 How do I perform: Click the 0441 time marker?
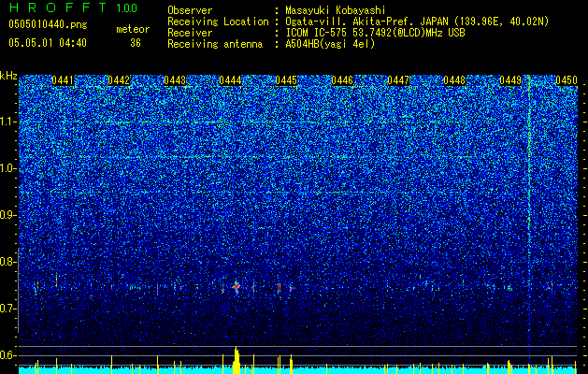pos(63,80)
